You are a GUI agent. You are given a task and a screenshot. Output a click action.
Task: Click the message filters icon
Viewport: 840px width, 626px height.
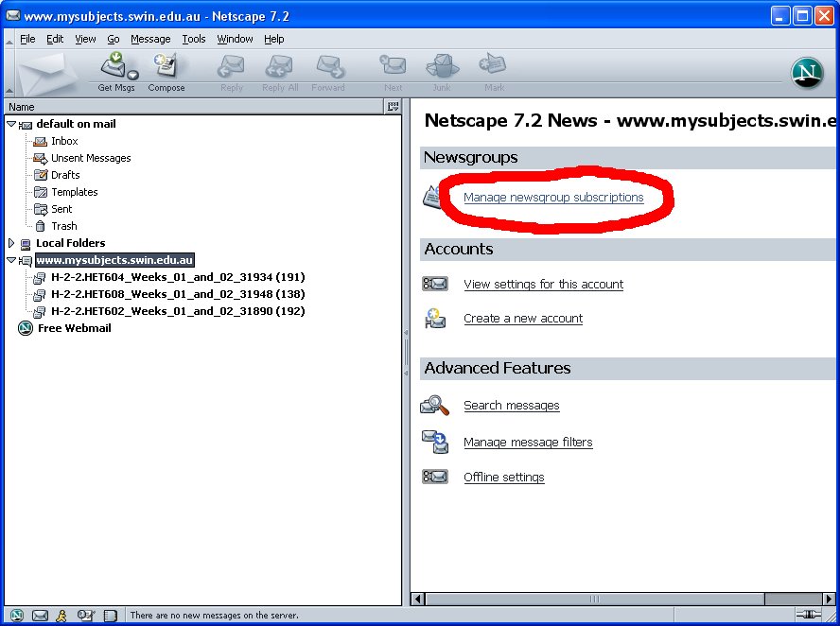click(x=435, y=442)
